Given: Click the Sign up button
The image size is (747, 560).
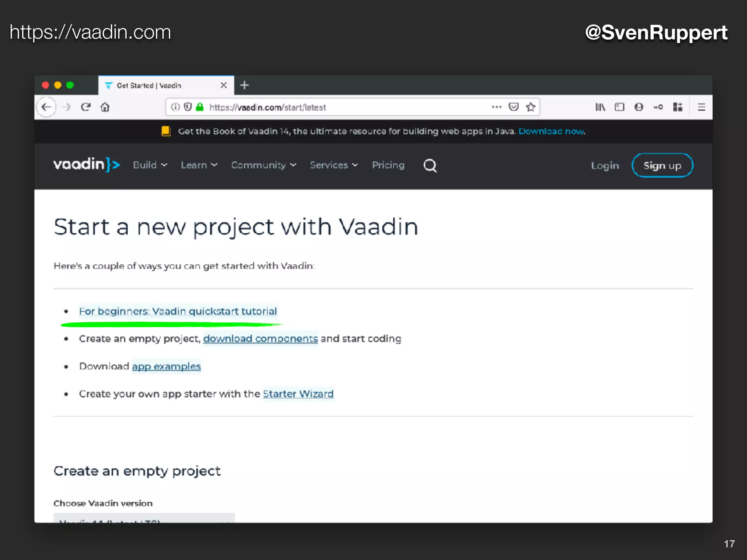Looking at the screenshot, I should tap(662, 166).
